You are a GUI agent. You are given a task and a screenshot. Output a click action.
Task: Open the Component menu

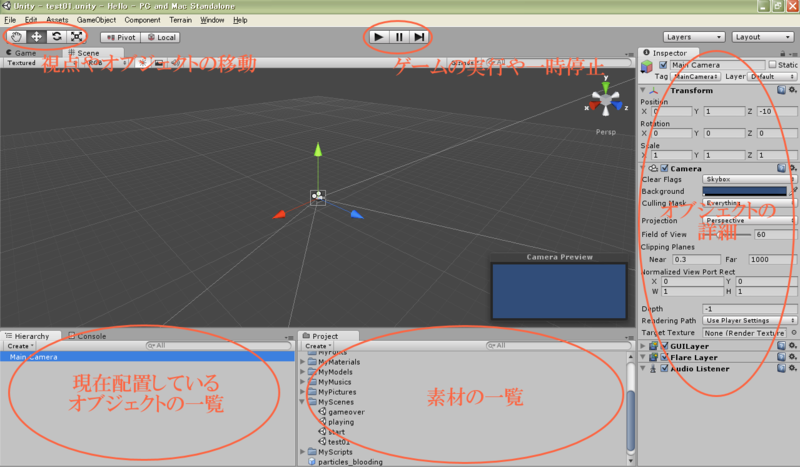click(142, 20)
